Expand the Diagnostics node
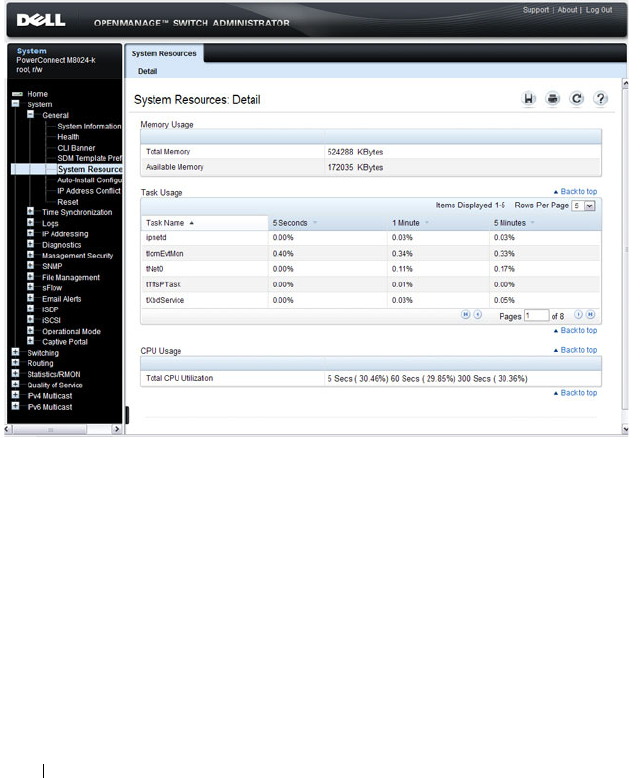 30,244
